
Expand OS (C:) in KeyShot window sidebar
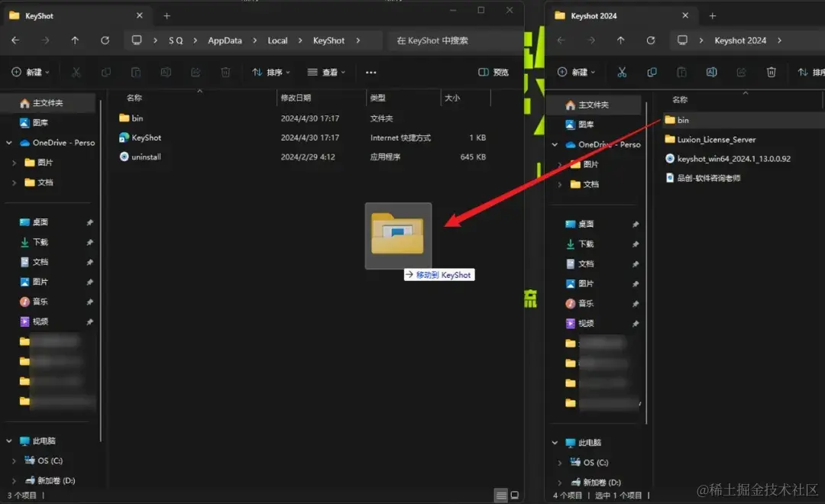click(15, 461)
